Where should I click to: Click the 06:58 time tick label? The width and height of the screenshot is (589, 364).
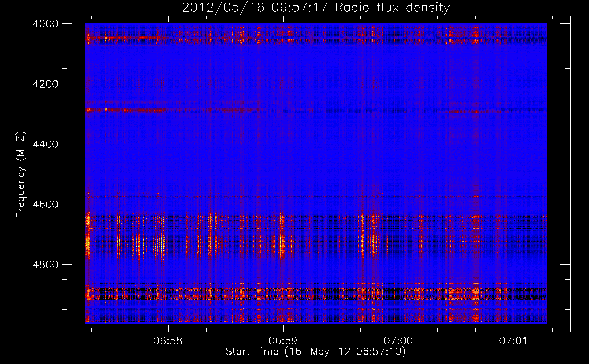[168, 341]
